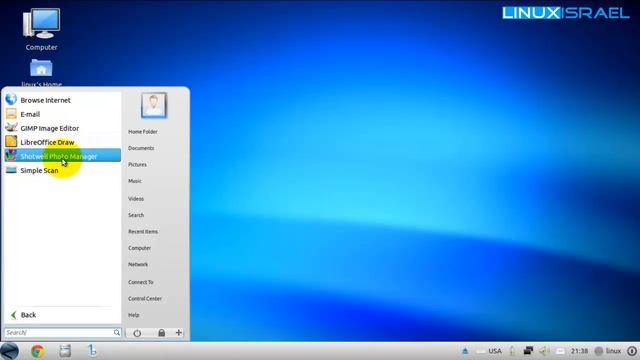
Task: Open the Computer entry in the menu pane
Action: (x=140, y=248)
